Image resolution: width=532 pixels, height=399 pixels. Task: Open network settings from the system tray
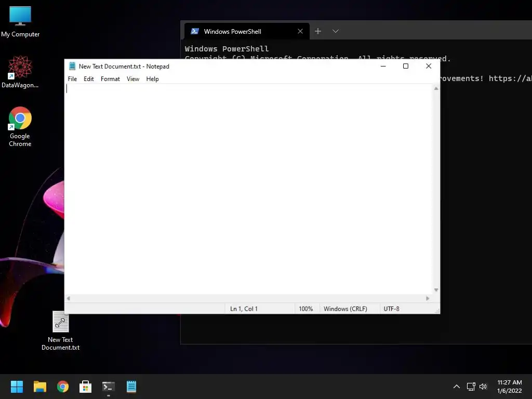471,387
